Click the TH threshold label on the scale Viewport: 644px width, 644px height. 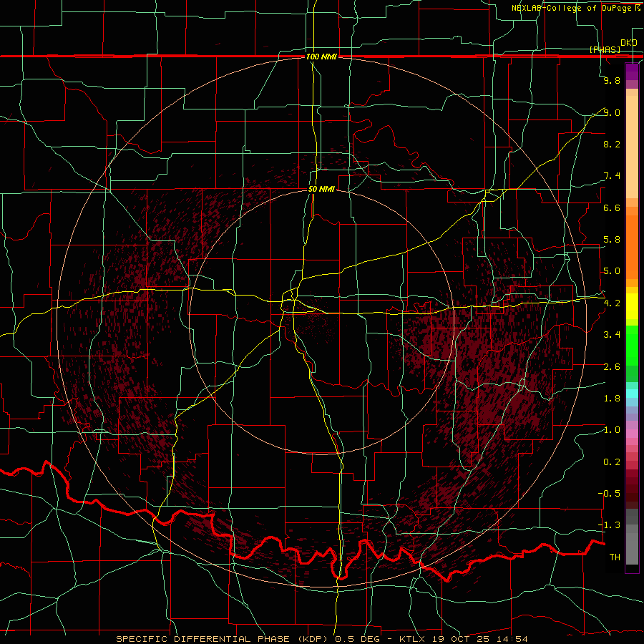click(x=615, y=557)
